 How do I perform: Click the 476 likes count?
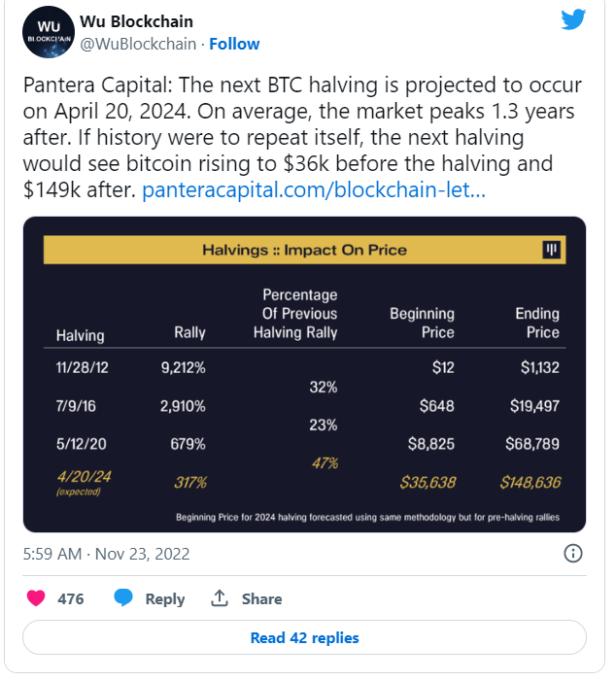tap(71, 598)
